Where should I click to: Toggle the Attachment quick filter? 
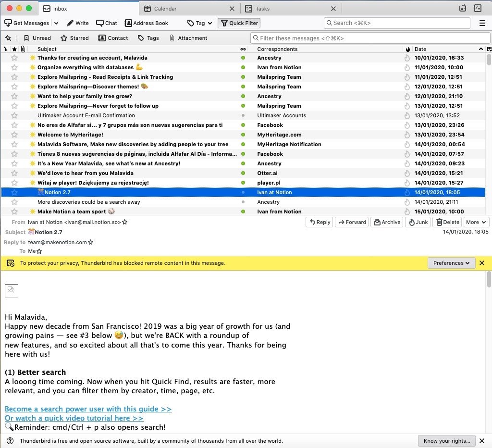188,38
